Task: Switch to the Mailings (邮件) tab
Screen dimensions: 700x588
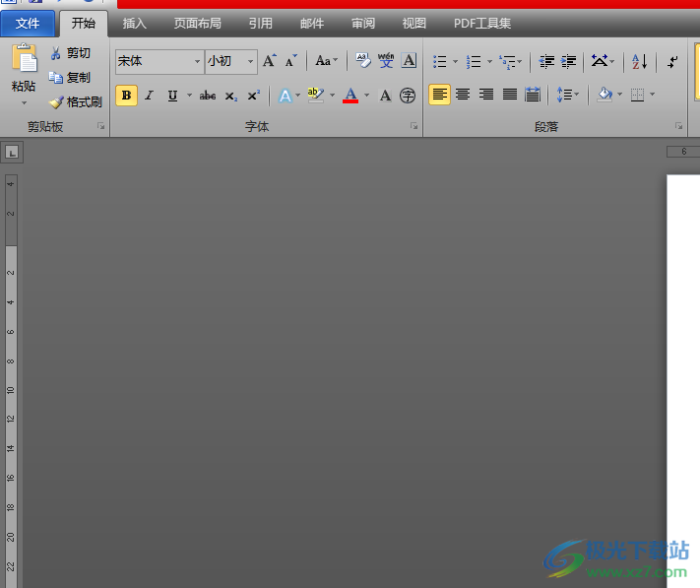Action: (x=312, y=24)
